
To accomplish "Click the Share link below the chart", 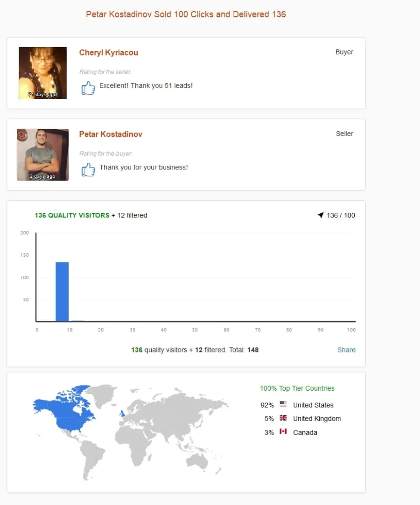I will tap(346, 350).
